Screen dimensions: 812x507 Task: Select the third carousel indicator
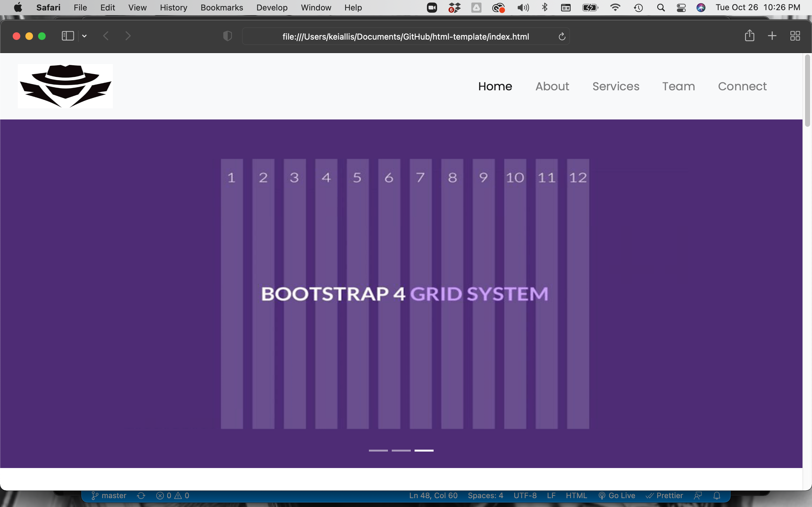click(424, 450)
